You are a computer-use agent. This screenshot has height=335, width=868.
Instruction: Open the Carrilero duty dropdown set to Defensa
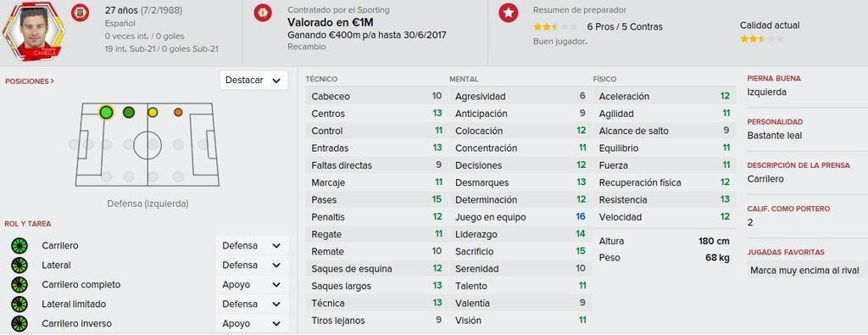coord(252,246)
